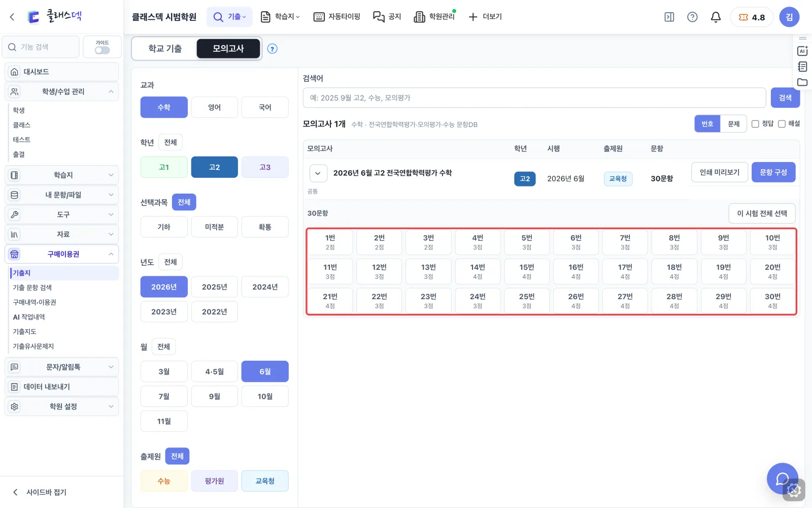The image size is (812, 508).
Task: Collapse 학생/수업 관리 in the sidebar
Action: 61,91
